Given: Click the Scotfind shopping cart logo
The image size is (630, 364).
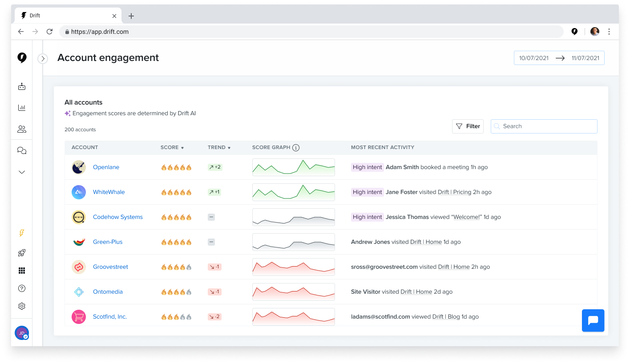Looking at the screenshot, I should point(79,317).
